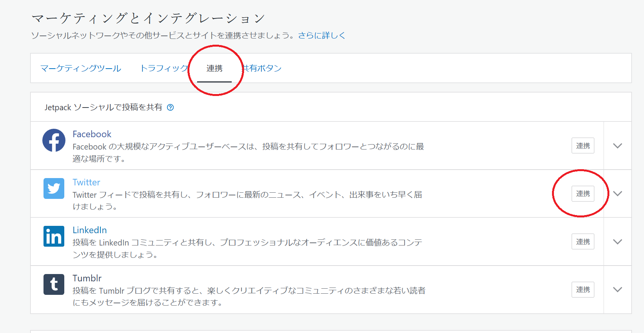Image resolution: width=644 pixels, height=333 pixels.
Task: Click the Tumblr logo icon
Action: (x=54, y=284)
